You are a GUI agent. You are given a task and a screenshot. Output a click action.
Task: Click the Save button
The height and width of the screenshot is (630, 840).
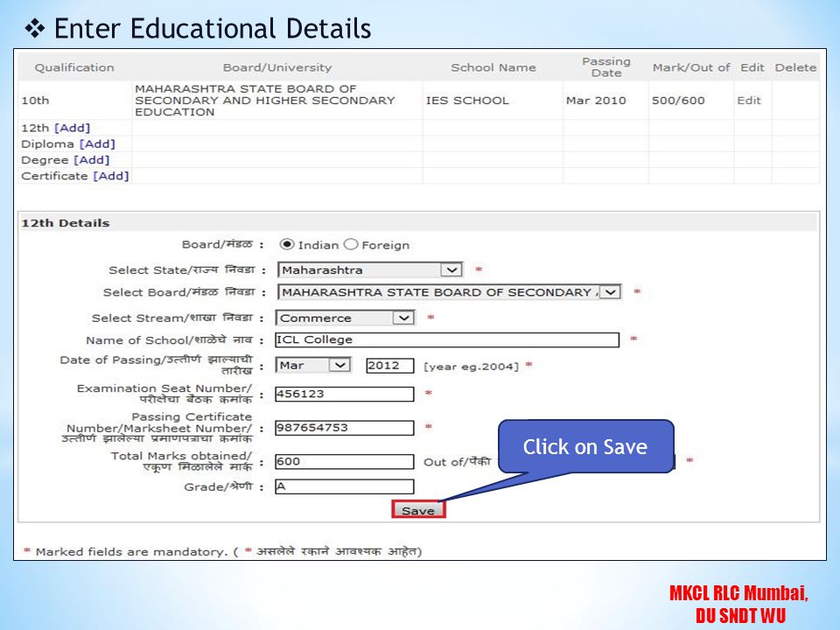click(418, 510)
